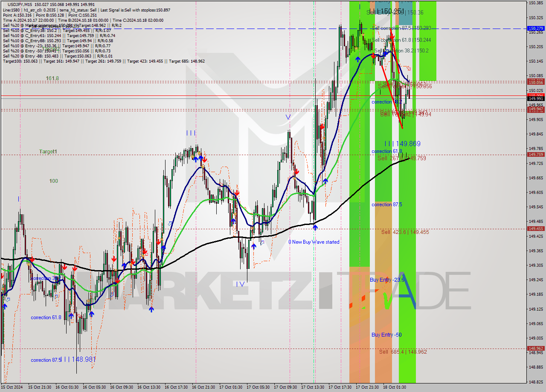Click the green '100' level label
The width and height of the screenshot is (546, 392).
tap(53, 181)
